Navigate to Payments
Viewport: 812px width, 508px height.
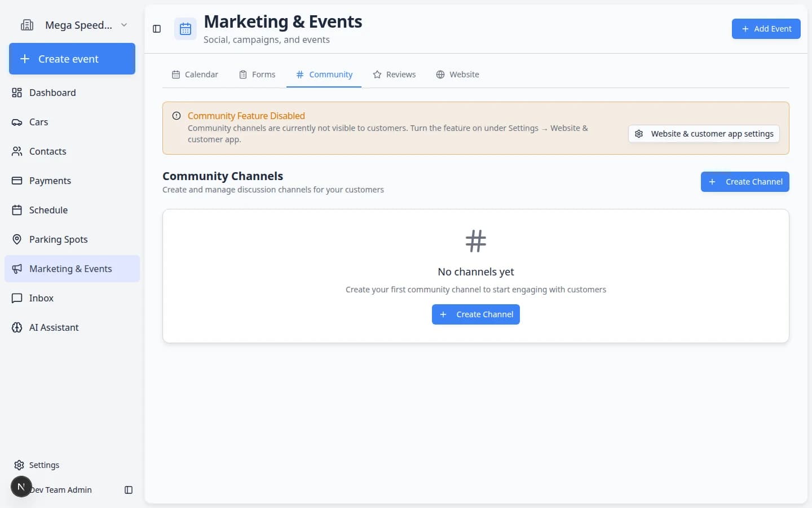(x=72, y=181)
